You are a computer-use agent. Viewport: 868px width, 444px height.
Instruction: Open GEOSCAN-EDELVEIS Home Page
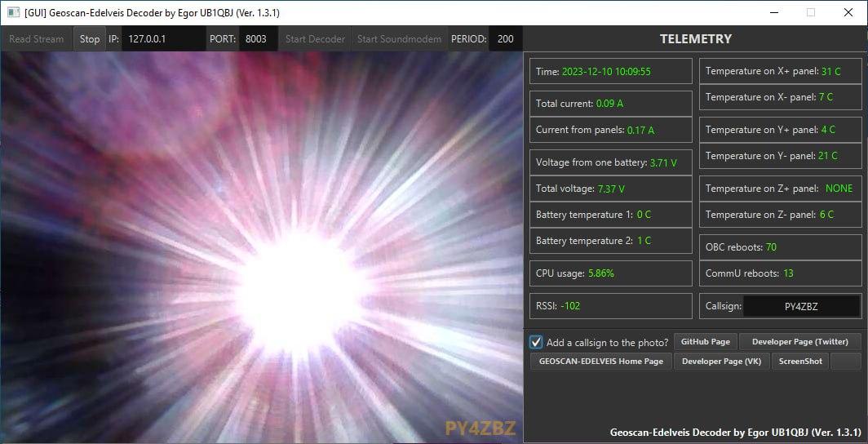pyautogui.click(x=600, y=361)
